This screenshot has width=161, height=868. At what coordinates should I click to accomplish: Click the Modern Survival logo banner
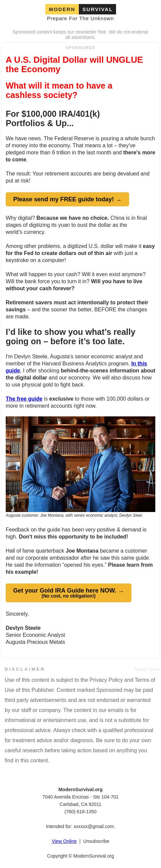(80, 9)
